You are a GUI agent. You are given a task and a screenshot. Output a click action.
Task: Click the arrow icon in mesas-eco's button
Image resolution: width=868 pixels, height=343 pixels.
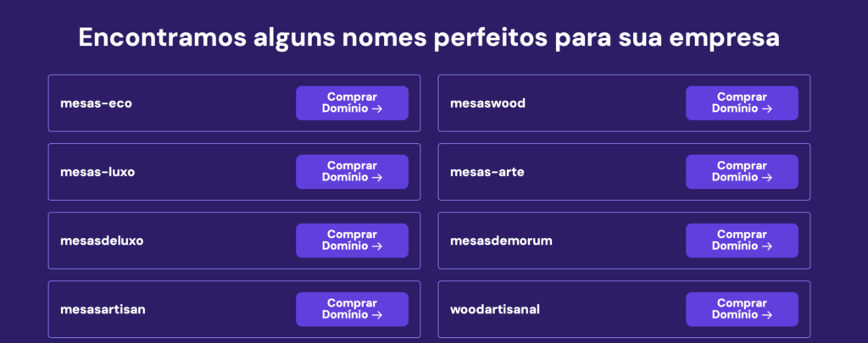coord(377,108)
